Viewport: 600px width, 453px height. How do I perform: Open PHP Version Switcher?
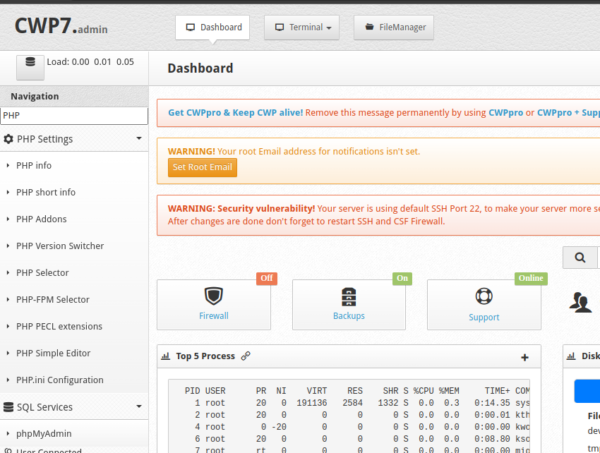(x=60, y=246)
